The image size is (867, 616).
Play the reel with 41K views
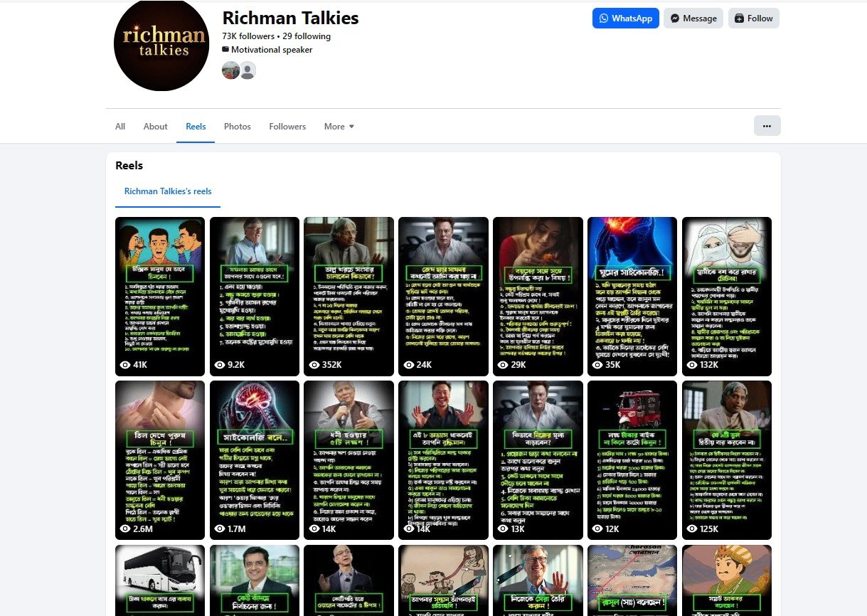[160, 296]
